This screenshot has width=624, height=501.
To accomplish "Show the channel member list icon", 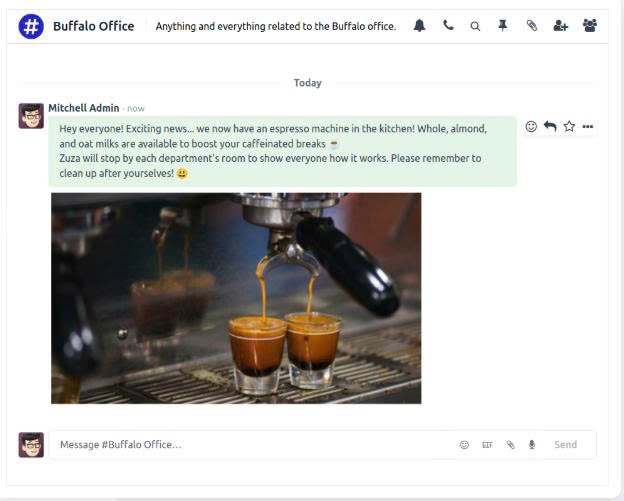I will 590,26.
